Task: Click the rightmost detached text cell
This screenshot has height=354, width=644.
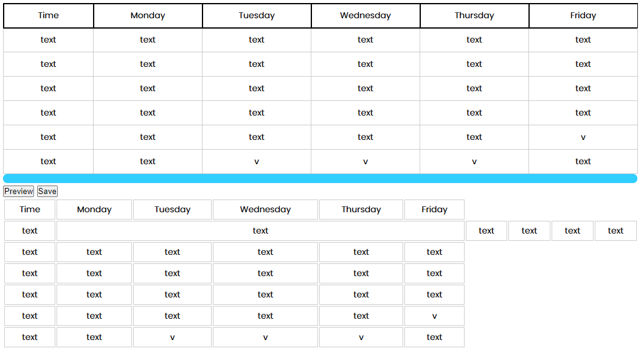Action: 615,231
